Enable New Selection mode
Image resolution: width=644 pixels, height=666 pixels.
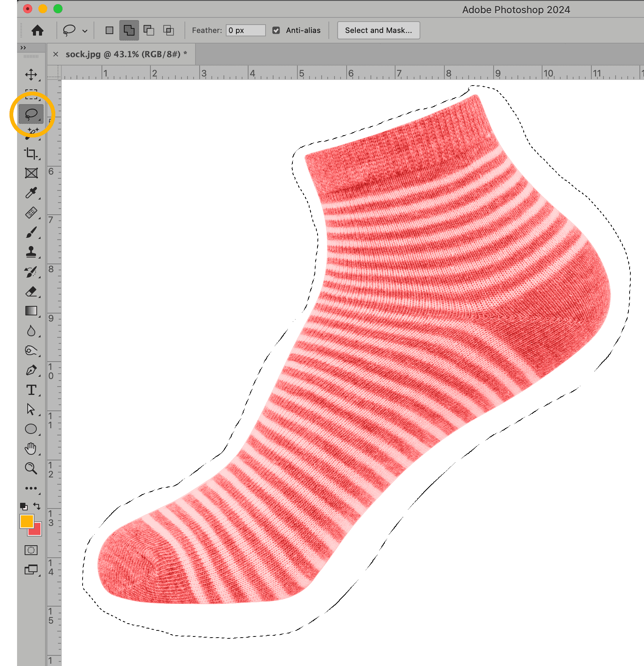tap(109, 30)
